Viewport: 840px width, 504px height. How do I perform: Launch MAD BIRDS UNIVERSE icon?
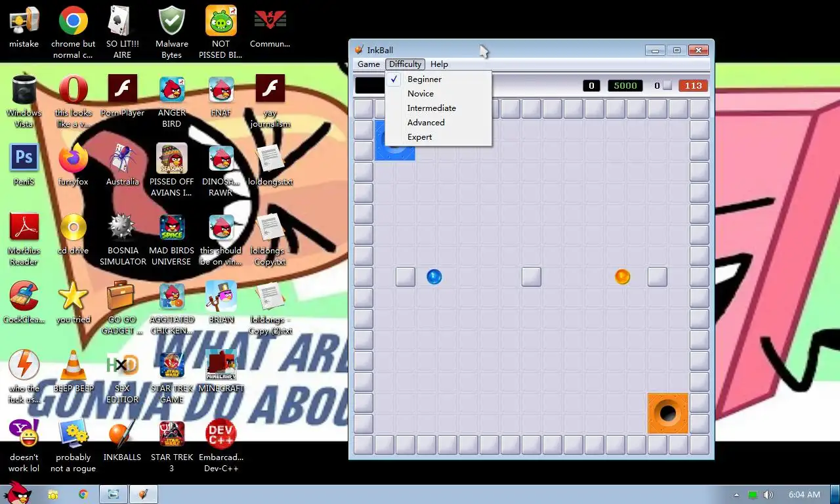(172, 238)
